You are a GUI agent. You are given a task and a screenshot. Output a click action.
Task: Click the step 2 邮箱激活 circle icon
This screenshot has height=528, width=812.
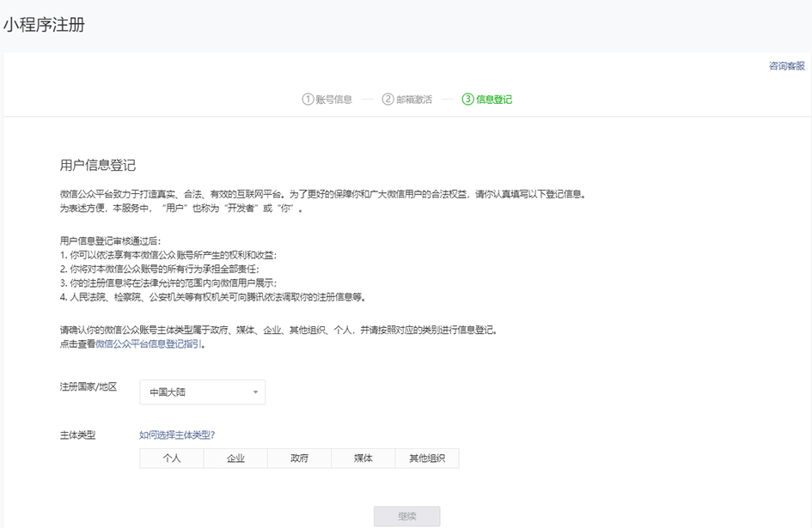pyautogui.click(x=388, y=99)
